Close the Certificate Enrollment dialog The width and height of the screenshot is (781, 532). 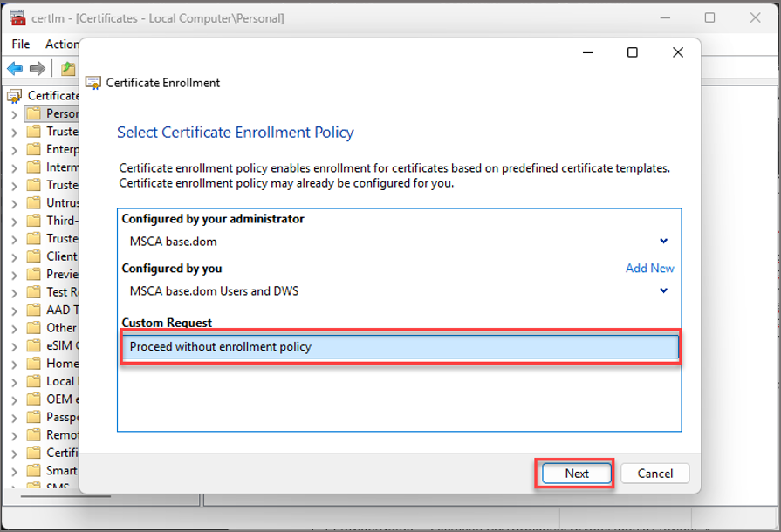[678, 52]
